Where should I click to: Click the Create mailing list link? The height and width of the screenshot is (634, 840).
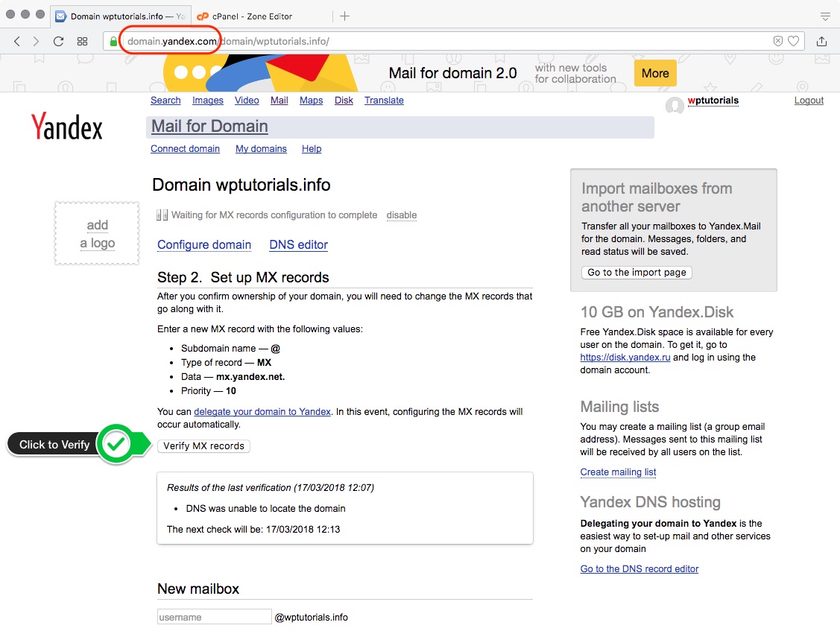pos(618,472)
